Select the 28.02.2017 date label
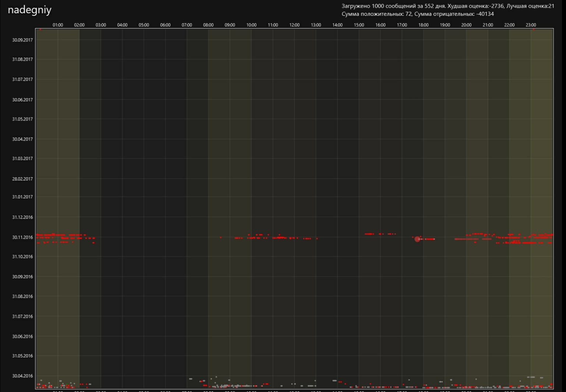 coord(22,179)
